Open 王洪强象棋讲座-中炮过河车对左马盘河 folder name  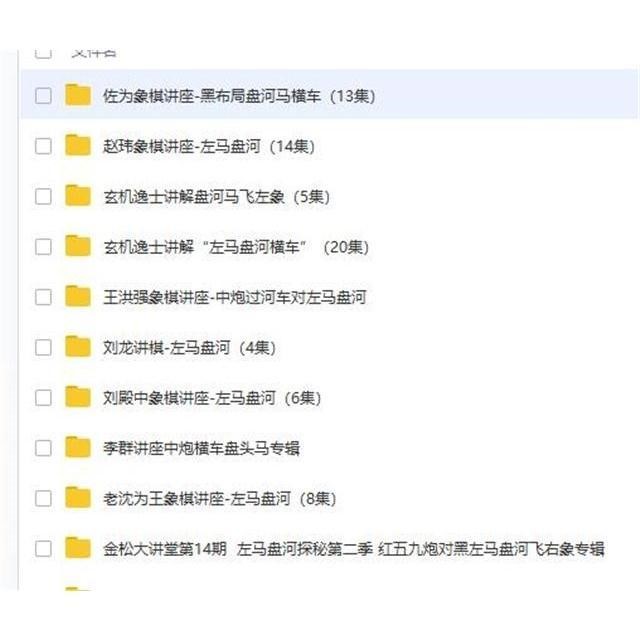pyautogui.click(x=235, y=297)
